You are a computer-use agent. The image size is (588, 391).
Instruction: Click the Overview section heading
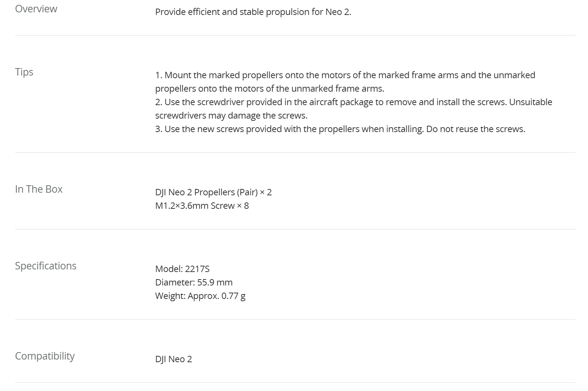(36, 9)
